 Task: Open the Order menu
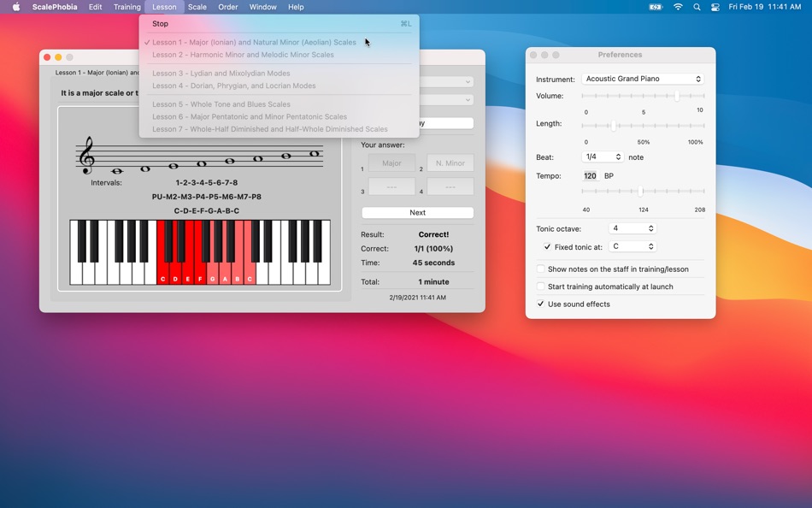[228, 7]
